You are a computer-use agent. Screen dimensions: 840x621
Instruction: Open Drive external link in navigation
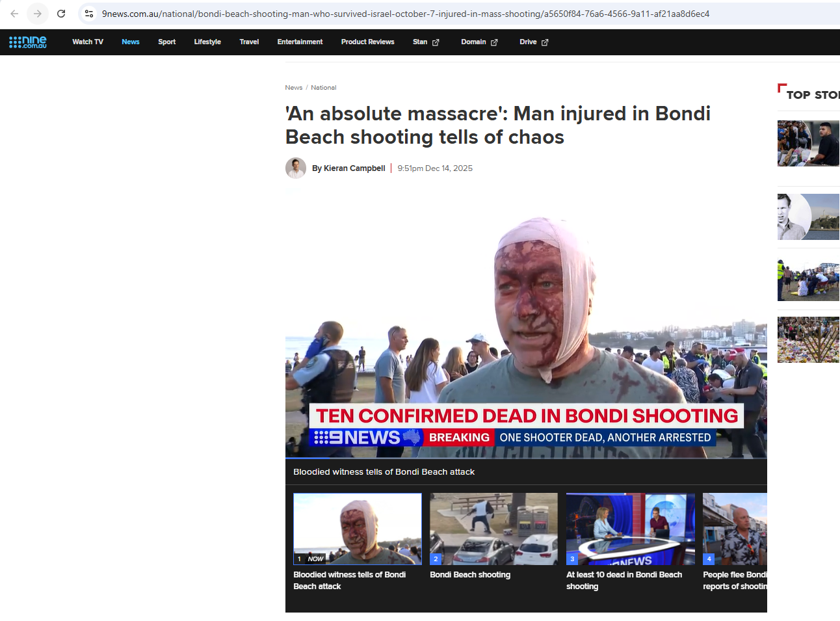pos(534,42)
